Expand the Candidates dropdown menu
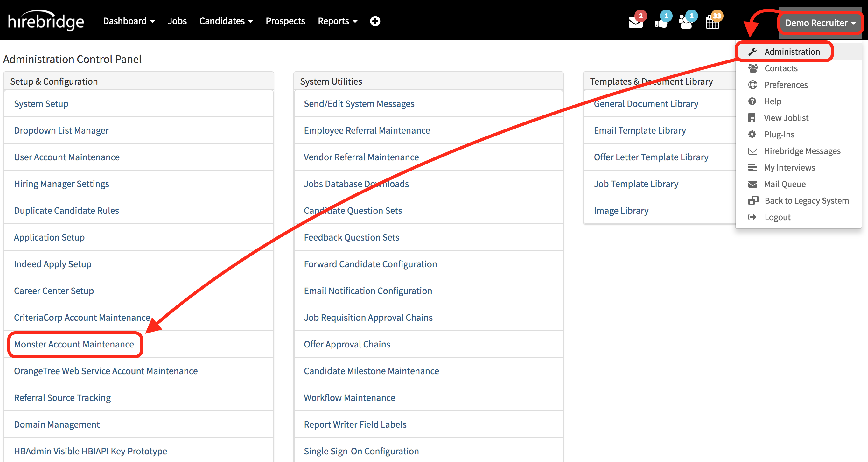868x462 pixels. (x=226, y=21)
